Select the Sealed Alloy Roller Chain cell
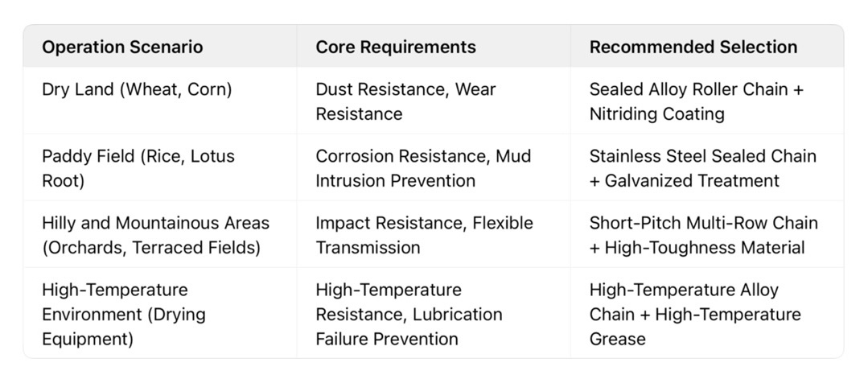The height and width of the screenshot is (379, 868). [x=696, y=89]
